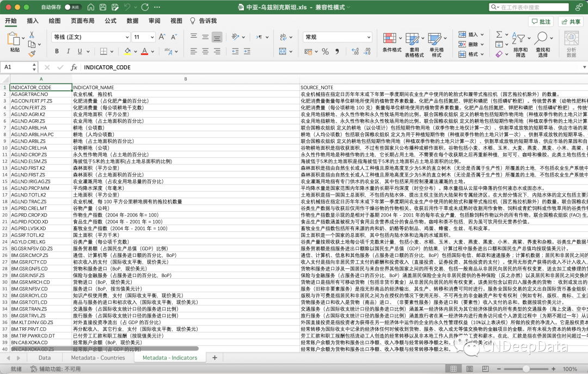This screenshot has width=588, height=374.
Task: Click the search in sheet field
Action: (529, 7)
